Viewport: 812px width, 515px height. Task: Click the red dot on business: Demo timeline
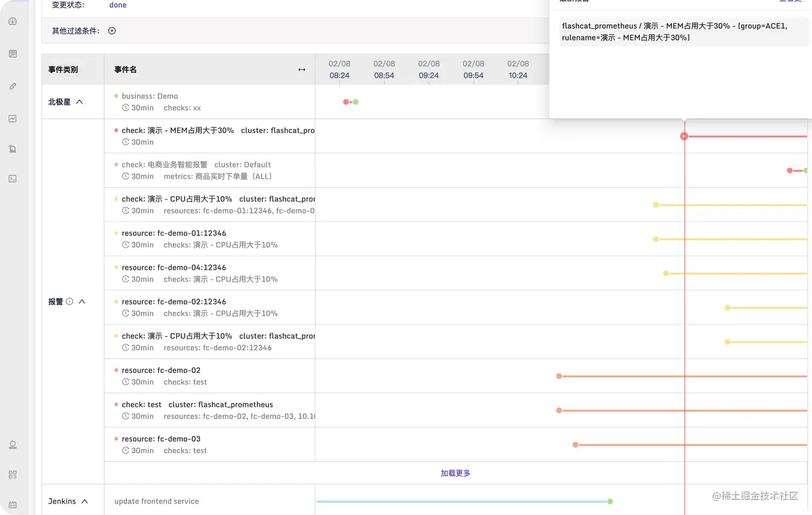[346, 102]
